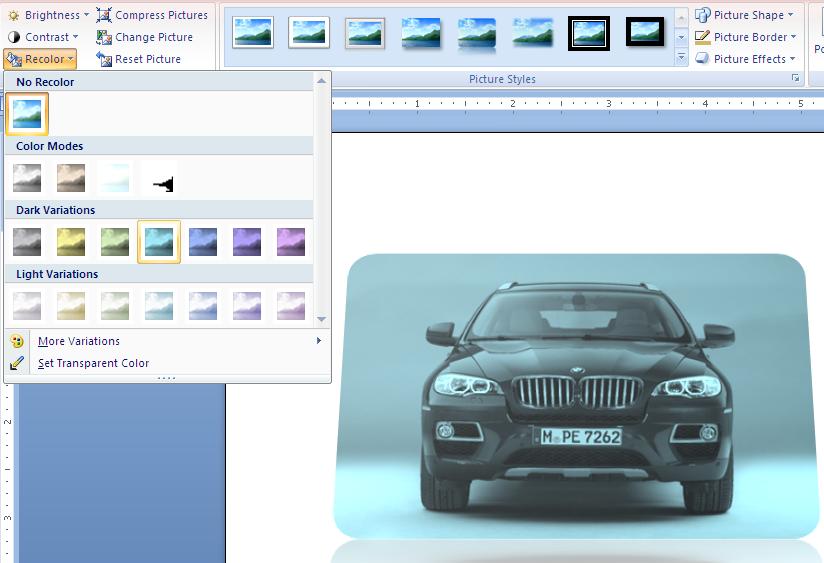Viewport: 824px width, 563px height.
Task: Open the Picture Border dropdown
Action: pos(746,37)
